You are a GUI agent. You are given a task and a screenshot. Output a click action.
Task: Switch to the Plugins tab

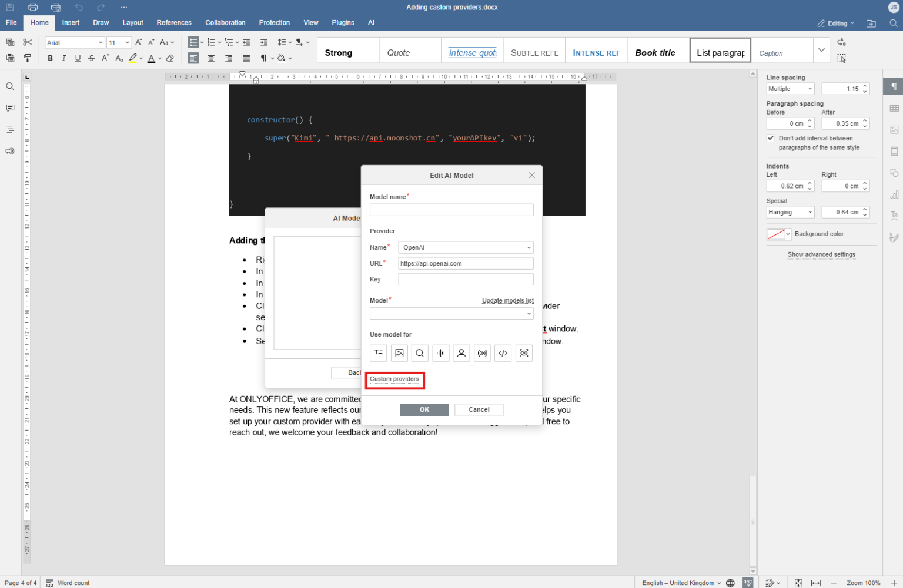click(343, 23)
